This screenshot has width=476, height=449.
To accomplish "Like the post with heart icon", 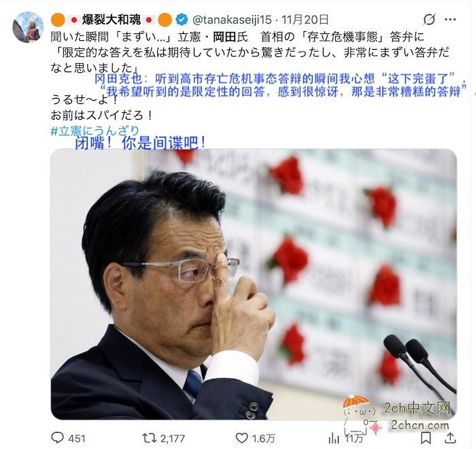I will (242, 438).
